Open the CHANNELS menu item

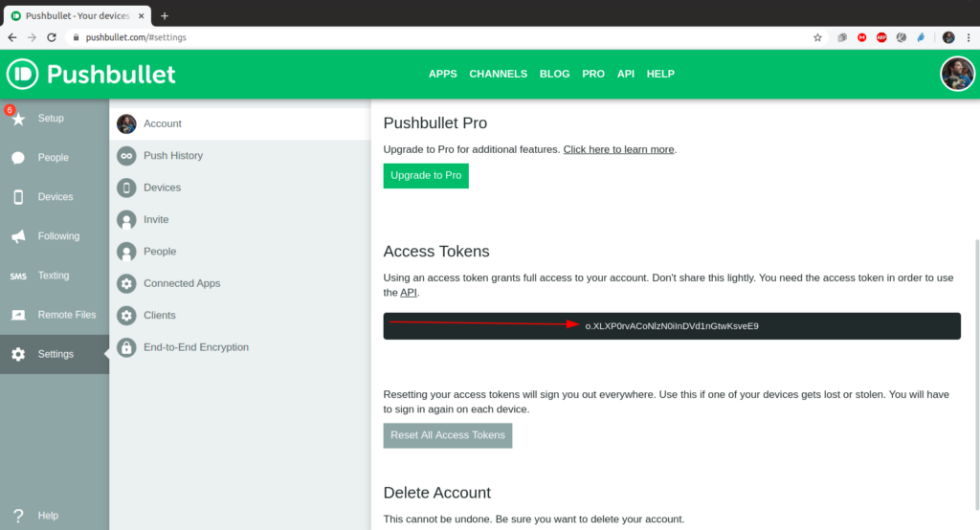click(x=498, y=74)
